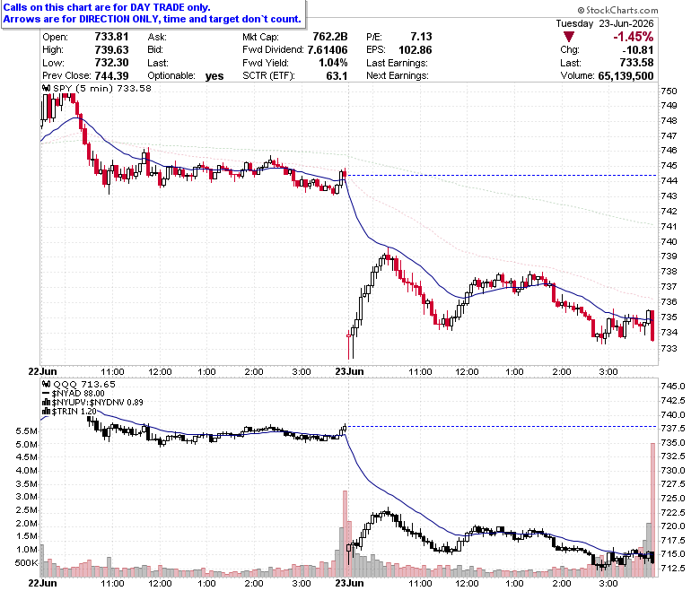This screenshot has height=591, width=700.
Task: Click the -1.45% percent change value
Action: [x=633, y=37]
